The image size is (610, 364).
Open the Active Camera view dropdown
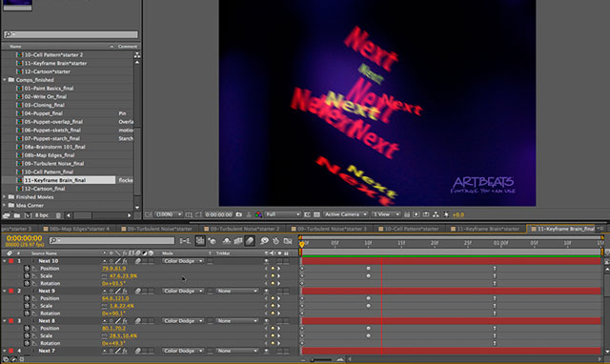click(x=345, y=214)
